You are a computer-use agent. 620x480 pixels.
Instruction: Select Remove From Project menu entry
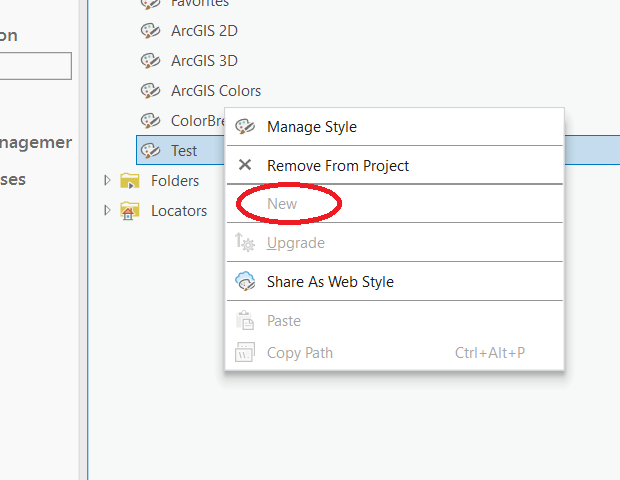pos(338,165)
